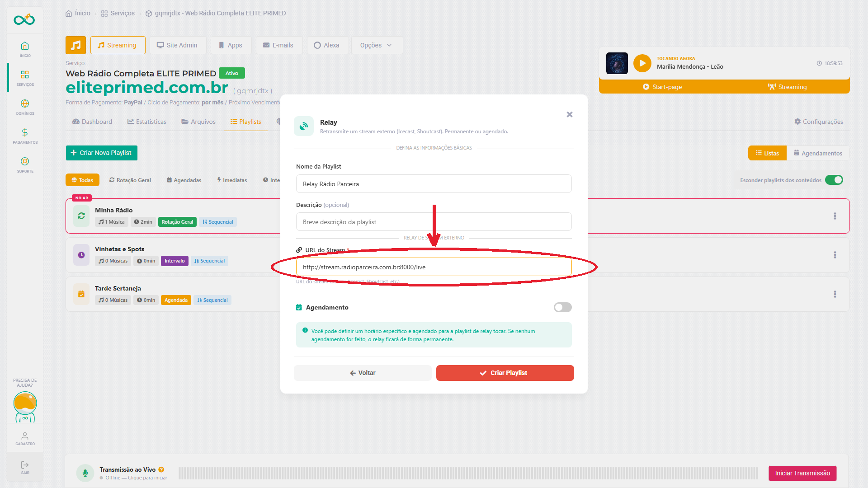The width and height of the screenshot is (868, 488).
Task: Play the now-playing stream button
Action: tap(642, 63)
